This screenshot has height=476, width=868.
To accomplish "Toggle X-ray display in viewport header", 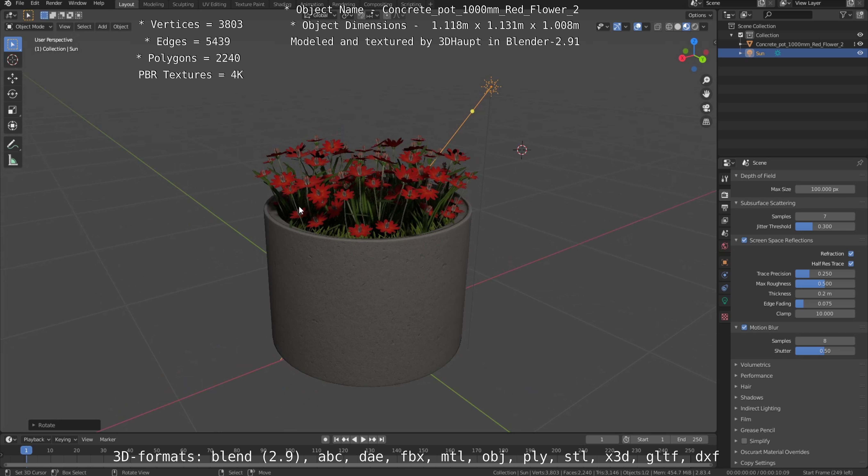I will [657, 27].
